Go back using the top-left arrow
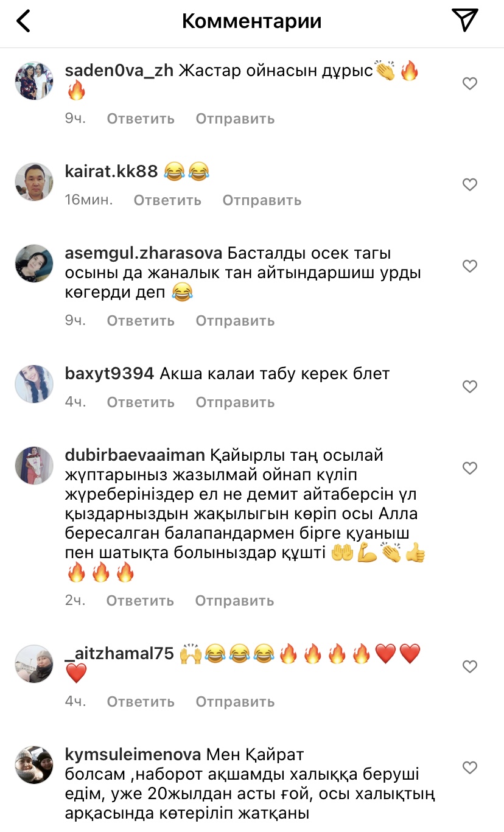 (23, 21)
